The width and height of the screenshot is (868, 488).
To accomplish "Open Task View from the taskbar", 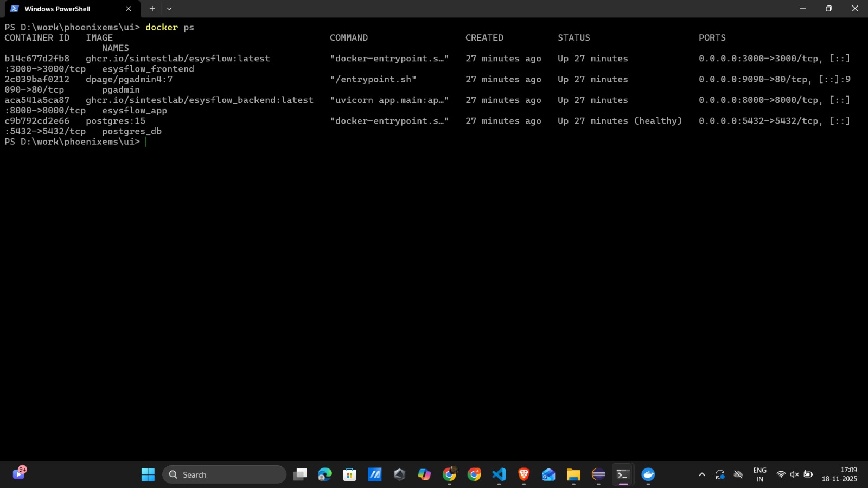I will [x=300, y=474].
